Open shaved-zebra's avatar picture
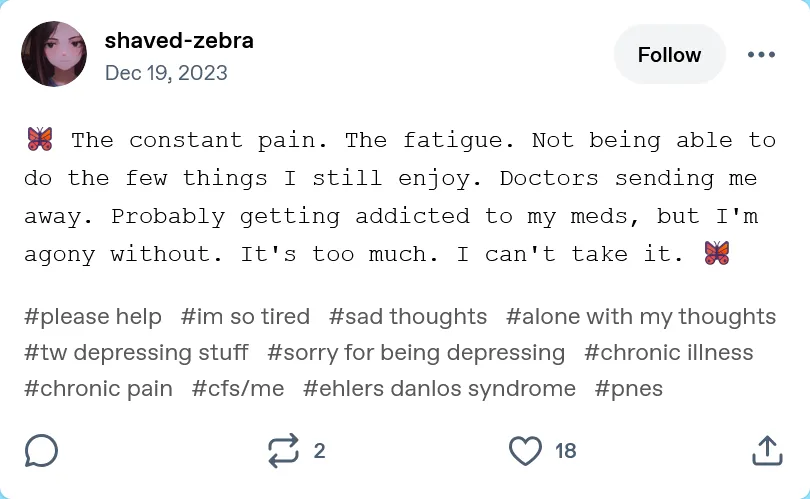810x499 pixels. coord(54,54)
